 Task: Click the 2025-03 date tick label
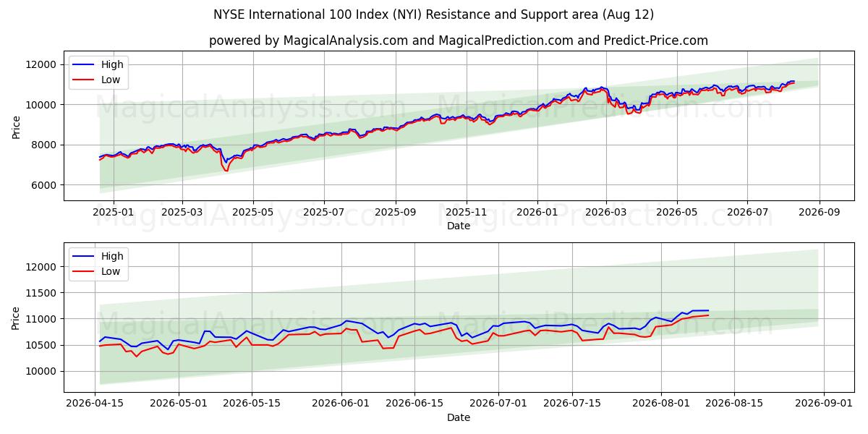pyautogui.click(x=182, y=212)
